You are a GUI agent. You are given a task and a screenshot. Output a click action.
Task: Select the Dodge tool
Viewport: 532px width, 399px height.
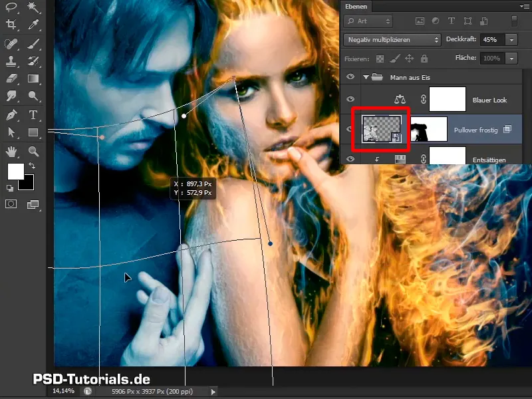33,96
